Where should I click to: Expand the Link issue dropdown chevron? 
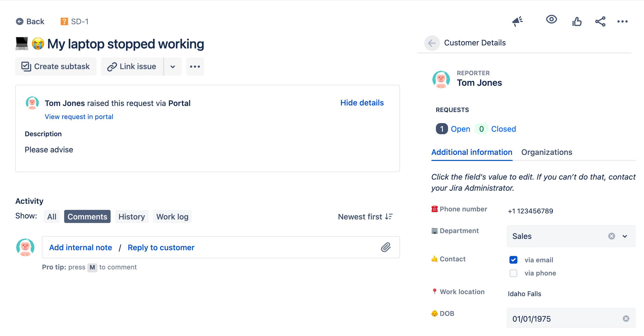[x=173, y=67]
